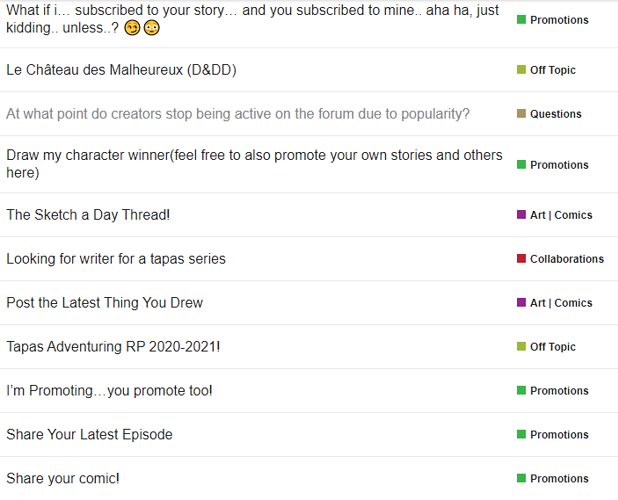Click the red square on the Collaborations badge

(521, 259)
